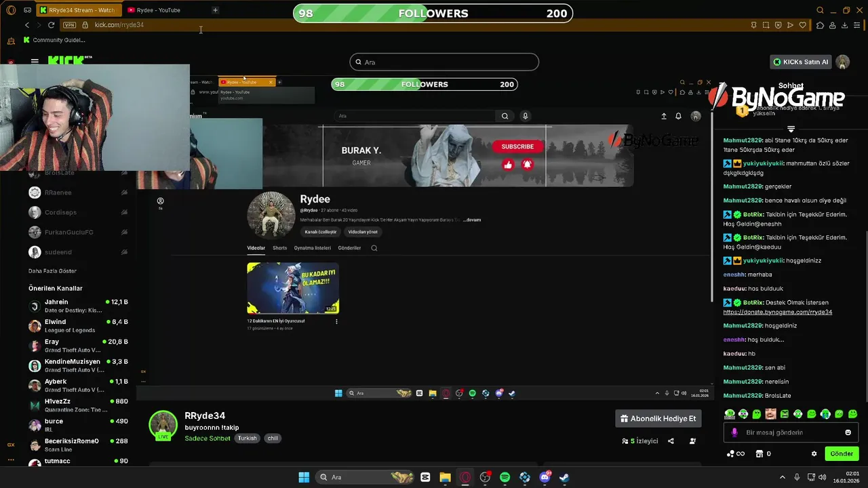This screenshot has height=488, width=868.
Task: Click the channel points icon below chat
Action: click(730, 454)
